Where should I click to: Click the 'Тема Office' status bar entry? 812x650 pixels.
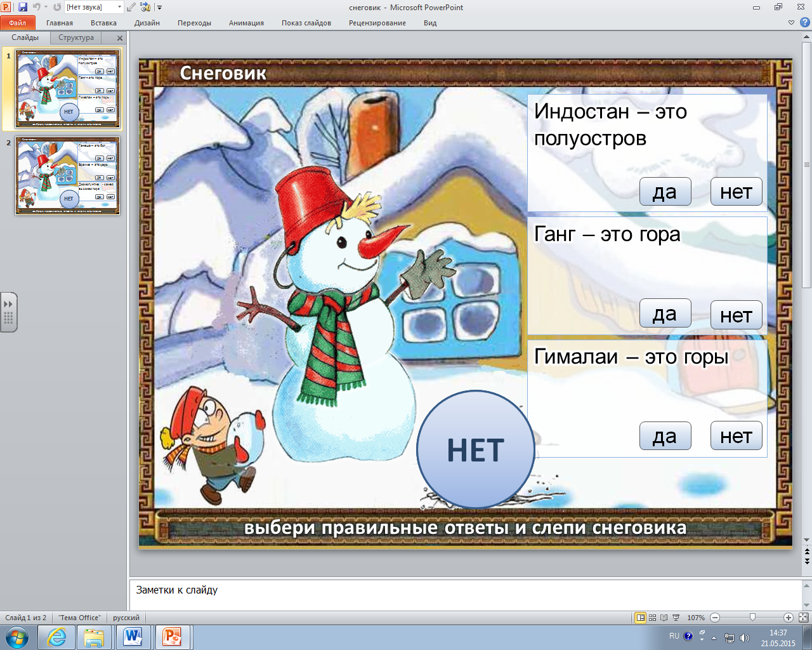79,618
